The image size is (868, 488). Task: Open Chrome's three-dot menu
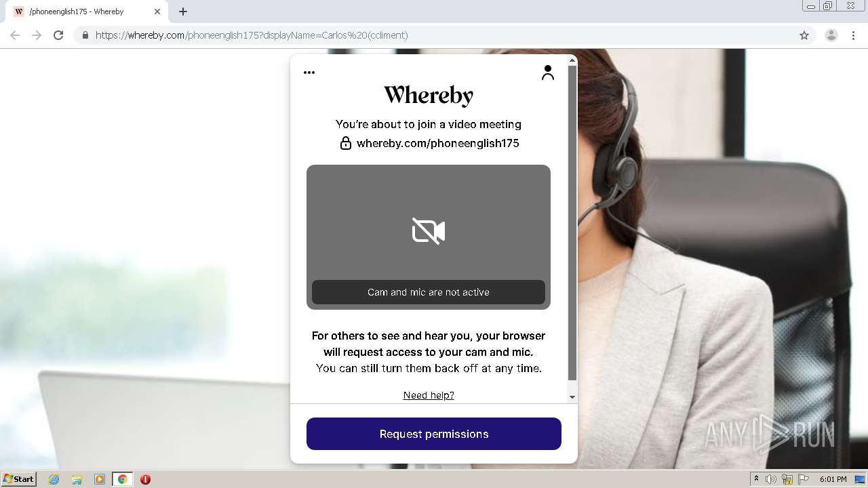click(x=854, y=35)
